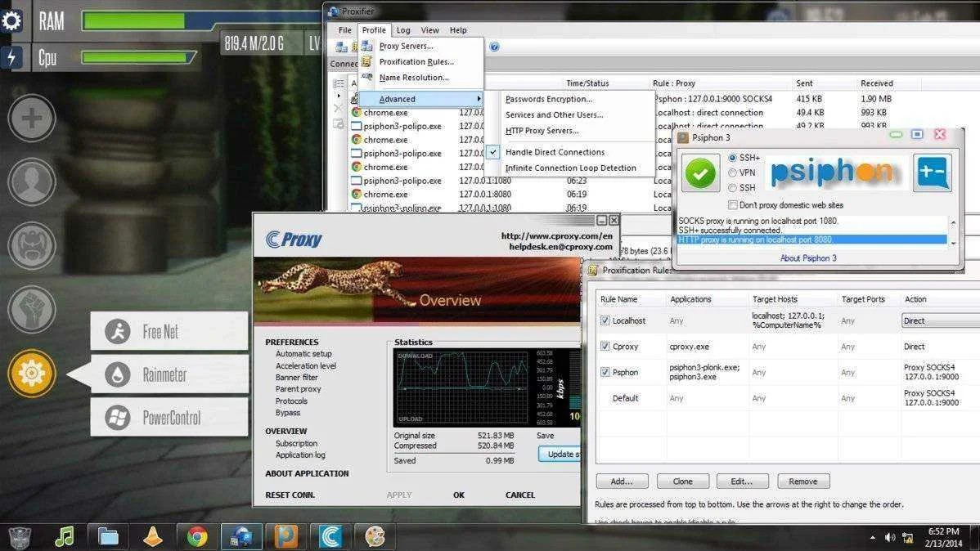Choose Proxification Rules from Profile menu
The height and width of the screenshot is (551, 980).
point(416,62)
